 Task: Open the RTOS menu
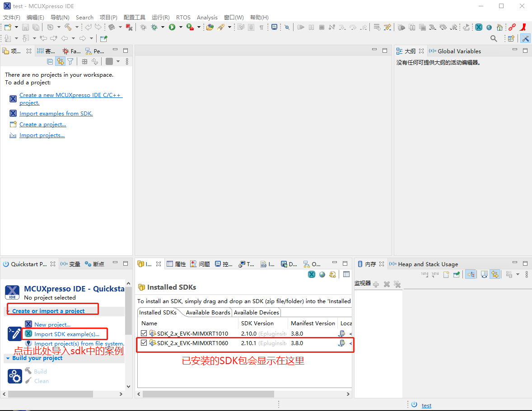click(183, 17)
